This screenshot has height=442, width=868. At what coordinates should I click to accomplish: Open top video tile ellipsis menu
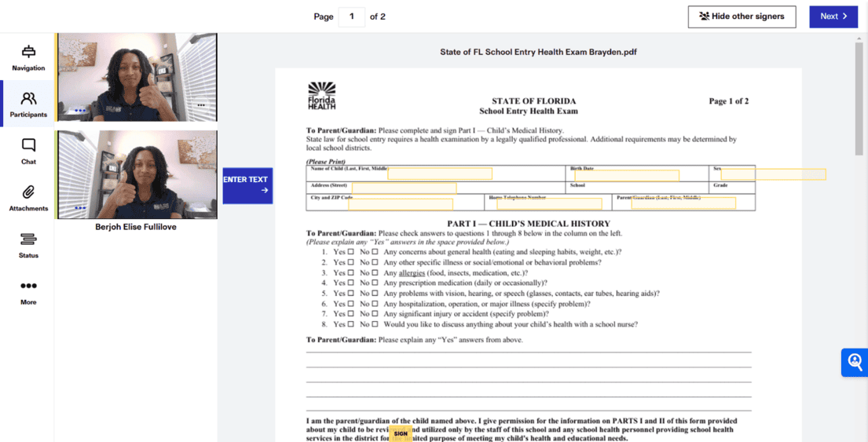[x=201, y=104]
